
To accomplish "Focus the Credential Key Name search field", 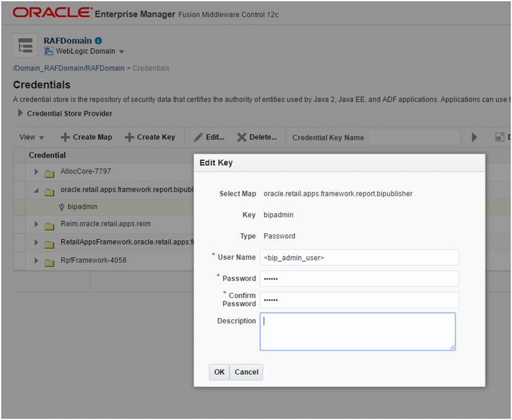I will 414,137.
